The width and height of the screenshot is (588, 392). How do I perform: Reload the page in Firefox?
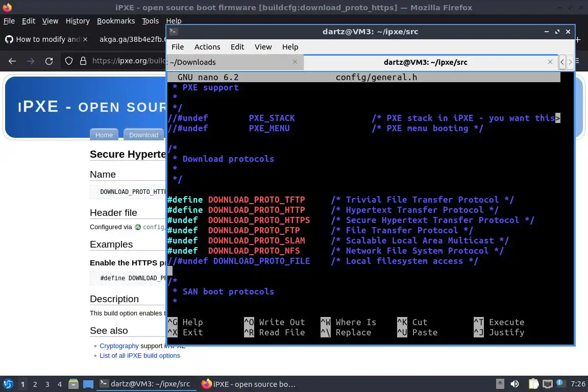pos(49,61)
